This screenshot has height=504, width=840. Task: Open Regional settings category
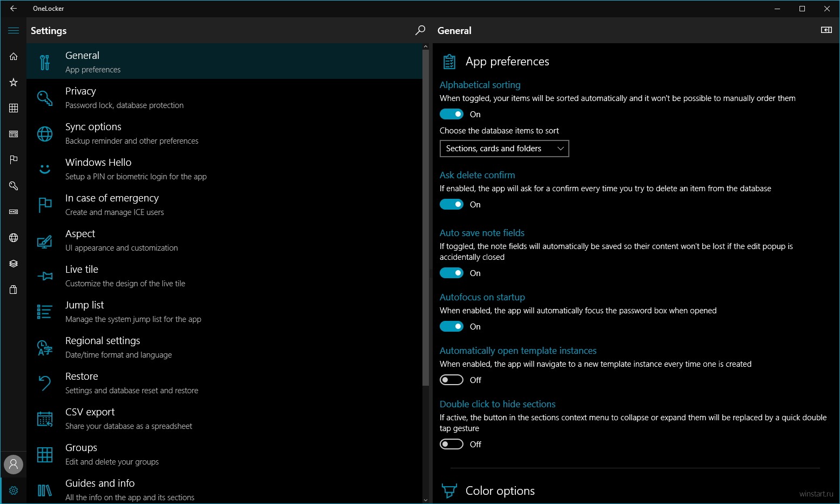[224, 347]
